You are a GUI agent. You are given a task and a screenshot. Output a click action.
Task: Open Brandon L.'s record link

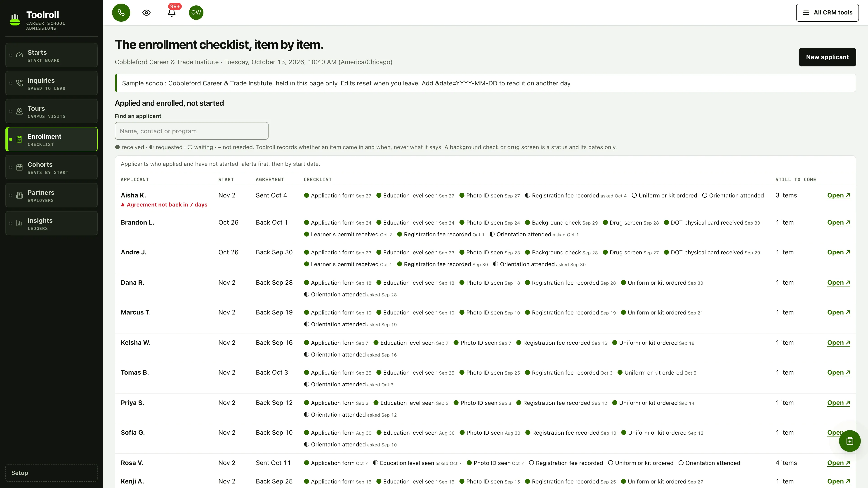[x=838, y=223]
